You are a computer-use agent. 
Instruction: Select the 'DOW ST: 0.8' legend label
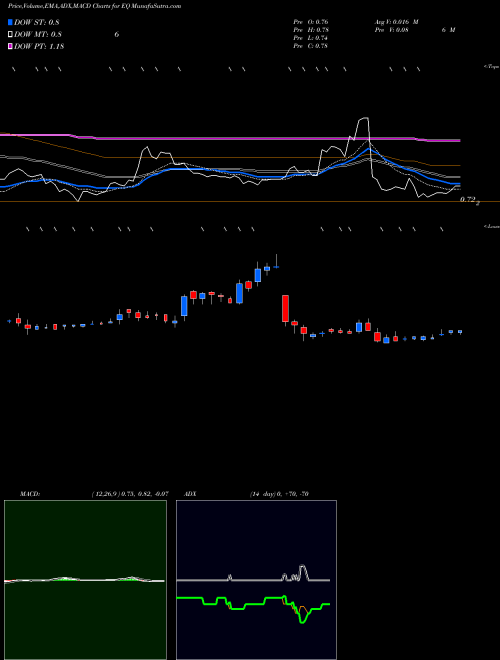pos(37,22)
